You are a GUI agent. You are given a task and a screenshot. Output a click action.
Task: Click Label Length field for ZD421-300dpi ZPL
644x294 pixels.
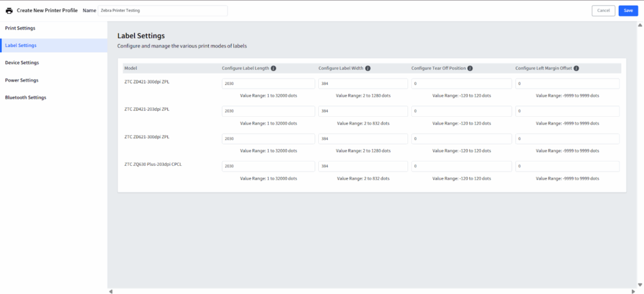[x=268, y=84]
